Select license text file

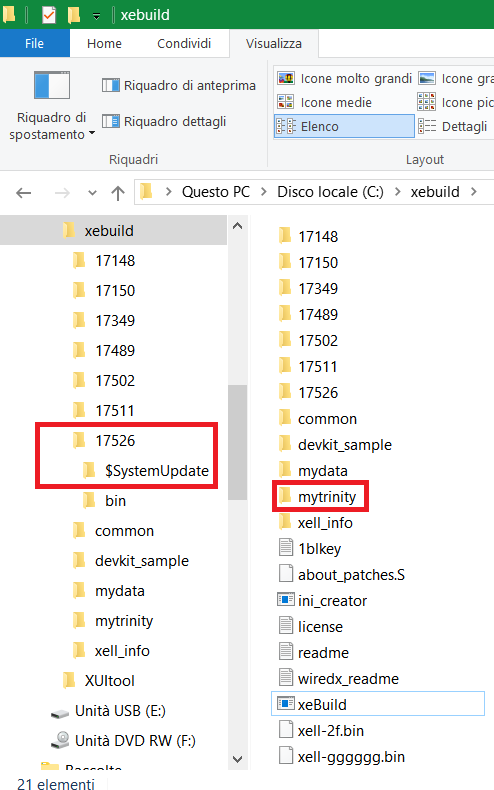pos(311,627)
